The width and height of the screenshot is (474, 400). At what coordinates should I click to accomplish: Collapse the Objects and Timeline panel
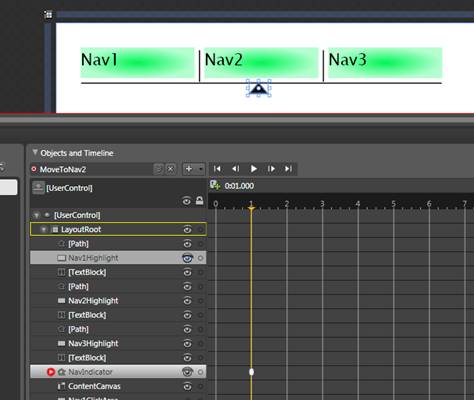[35, 153]
